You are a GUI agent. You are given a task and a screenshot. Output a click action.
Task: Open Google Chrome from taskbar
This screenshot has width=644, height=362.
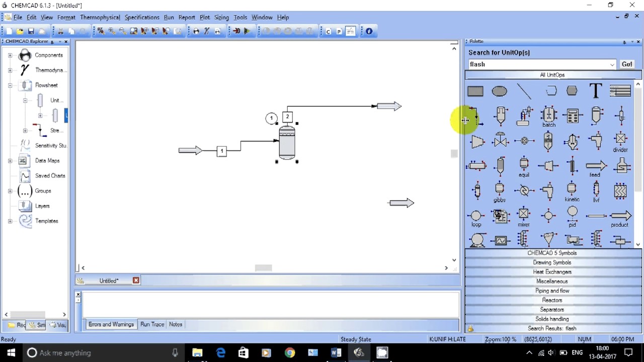click(x=289, y=352)
